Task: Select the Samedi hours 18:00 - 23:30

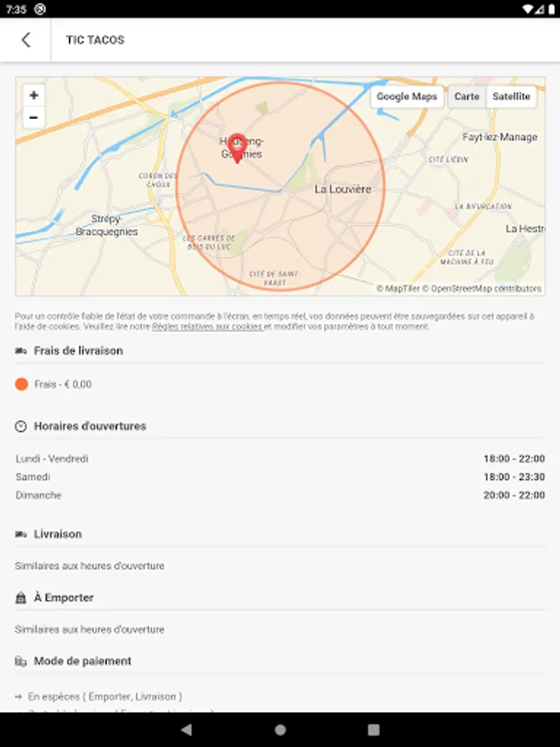Action: [514, 477]
